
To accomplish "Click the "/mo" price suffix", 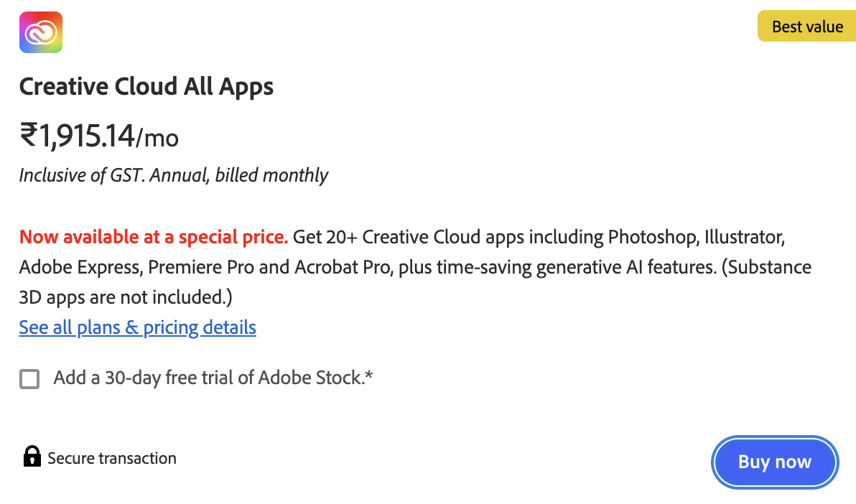I will tap(157, 137).
